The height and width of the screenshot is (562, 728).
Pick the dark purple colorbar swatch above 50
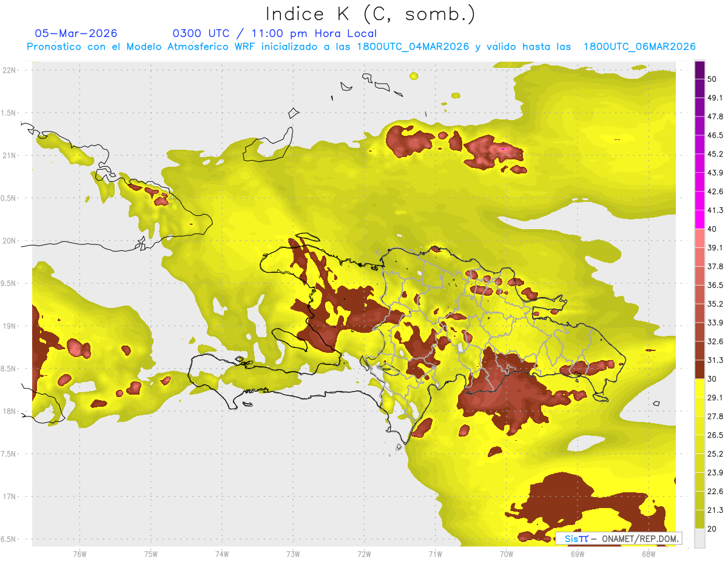[699, 70]
